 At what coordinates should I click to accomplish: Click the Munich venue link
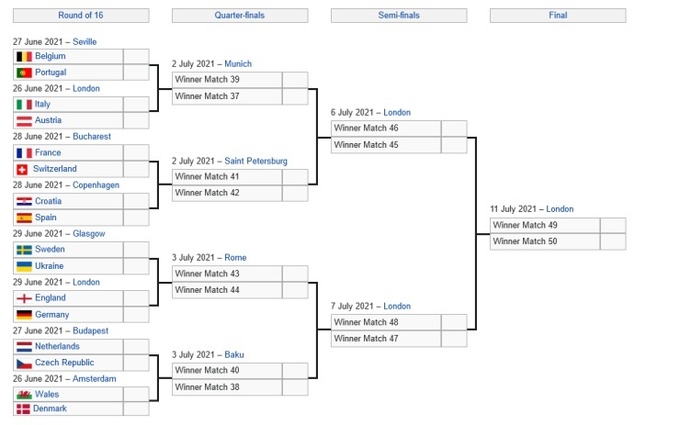[x=239, y=64]
